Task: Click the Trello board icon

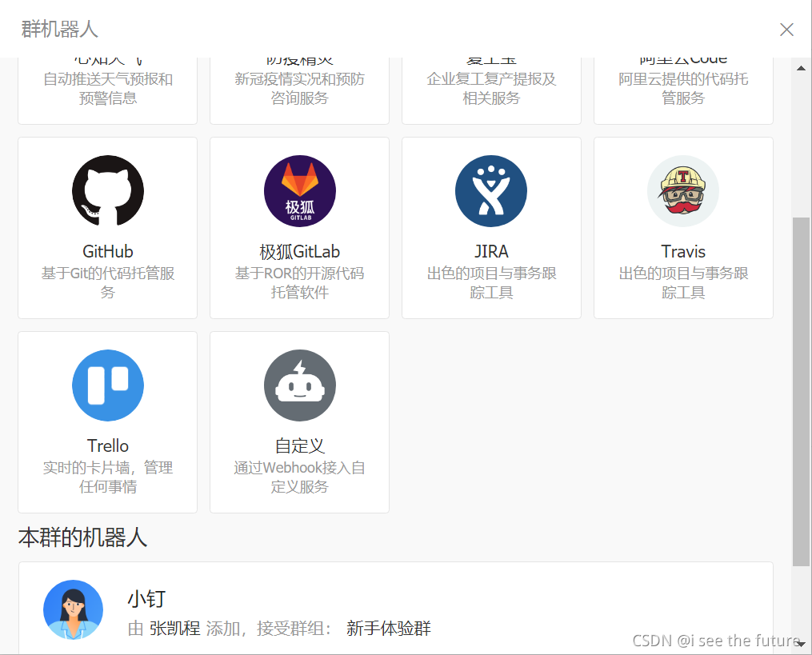Action: [107, 385]
